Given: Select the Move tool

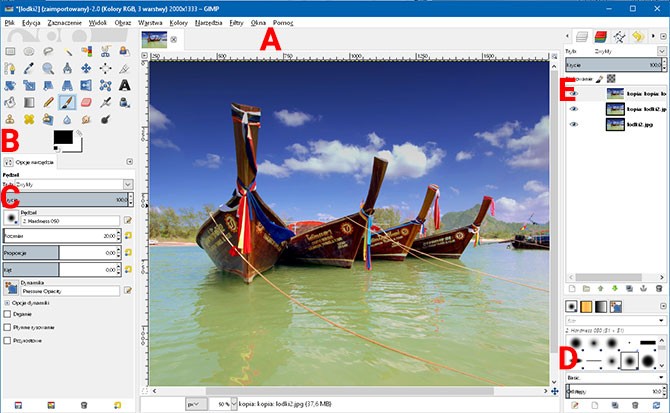Looking at the screenshot, I should [86, 68].
